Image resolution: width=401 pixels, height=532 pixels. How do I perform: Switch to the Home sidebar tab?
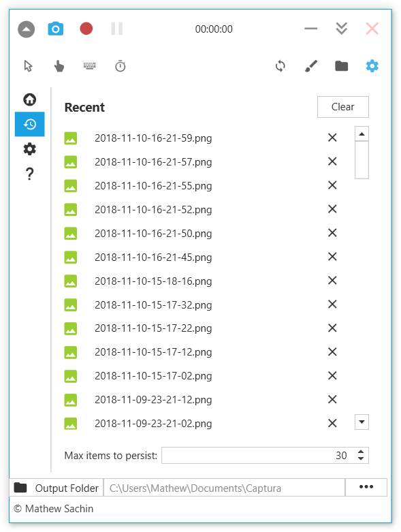coord(30,99)
